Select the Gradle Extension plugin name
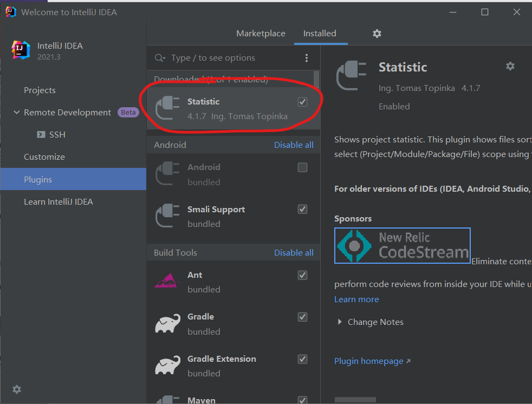 point(222,359)
